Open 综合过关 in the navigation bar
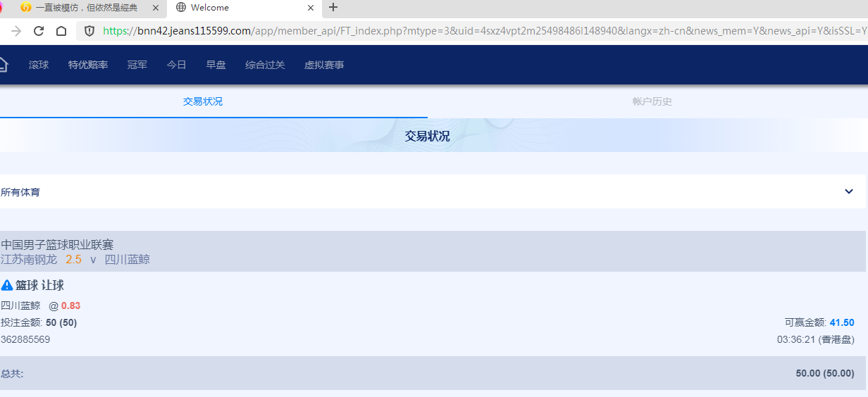 [265, 65]
